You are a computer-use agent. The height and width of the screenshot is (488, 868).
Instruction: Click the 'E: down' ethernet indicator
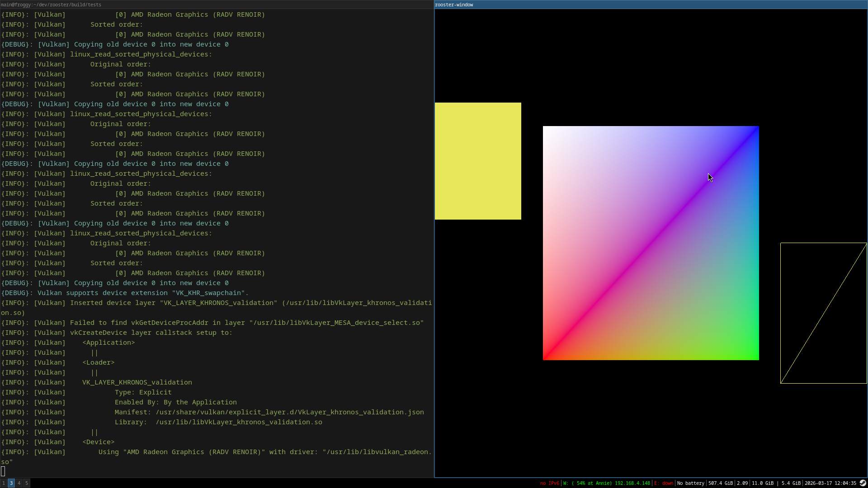[x=664, y=483]
